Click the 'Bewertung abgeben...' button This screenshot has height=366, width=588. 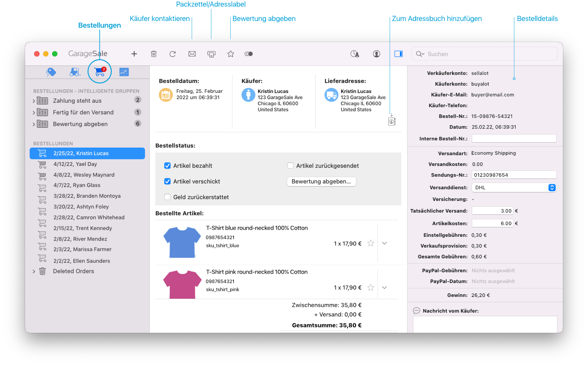click(x=321, y=181)
